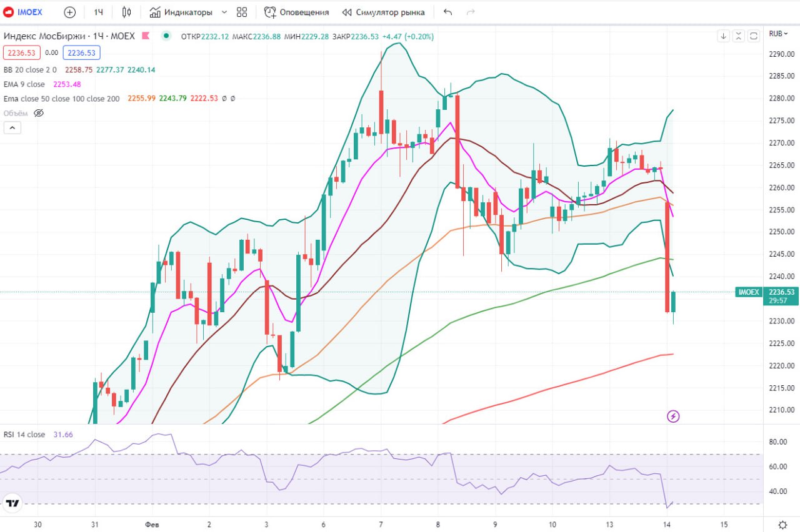The height and width of the screenshot is (532, 800).
Task: Select the Ema close 50 100 200 legend
Action: 62,99
